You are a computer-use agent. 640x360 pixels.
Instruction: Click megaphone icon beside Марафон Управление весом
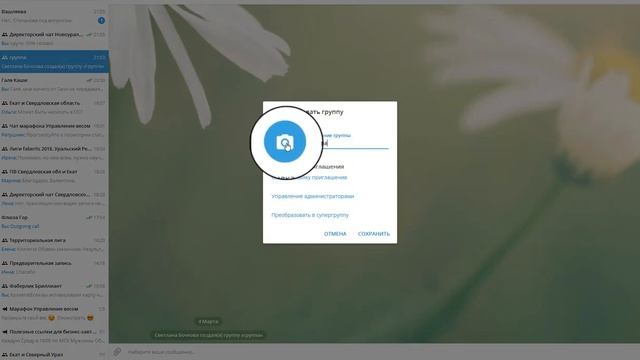[x=4, y=309]
